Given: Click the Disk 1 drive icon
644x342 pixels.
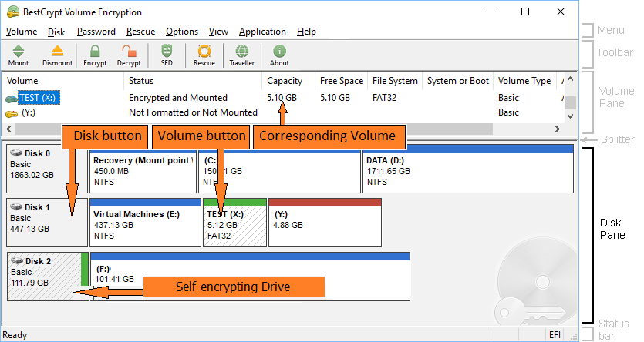Looking at the screenshot, I should click(16, 206).
